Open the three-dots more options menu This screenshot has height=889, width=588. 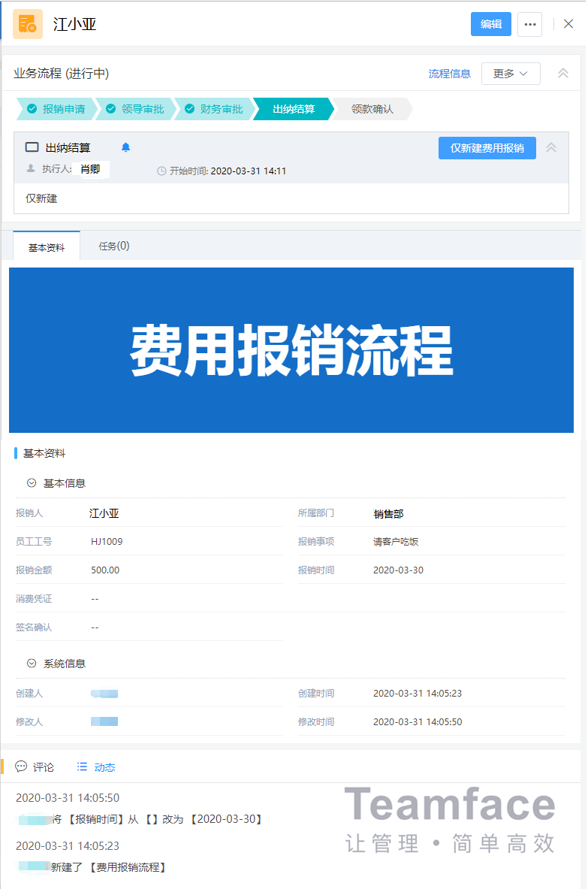coord(529,24)
